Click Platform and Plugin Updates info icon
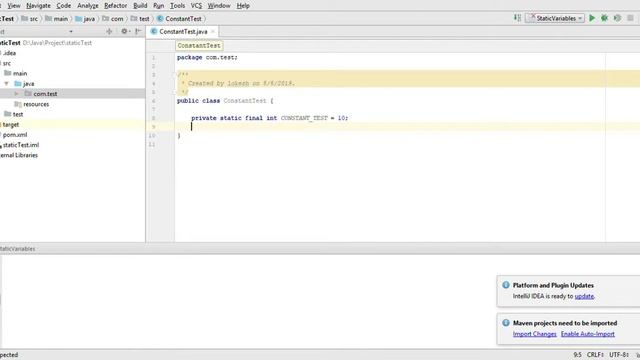This screenshot has height=360, width=640. [506, 285]
